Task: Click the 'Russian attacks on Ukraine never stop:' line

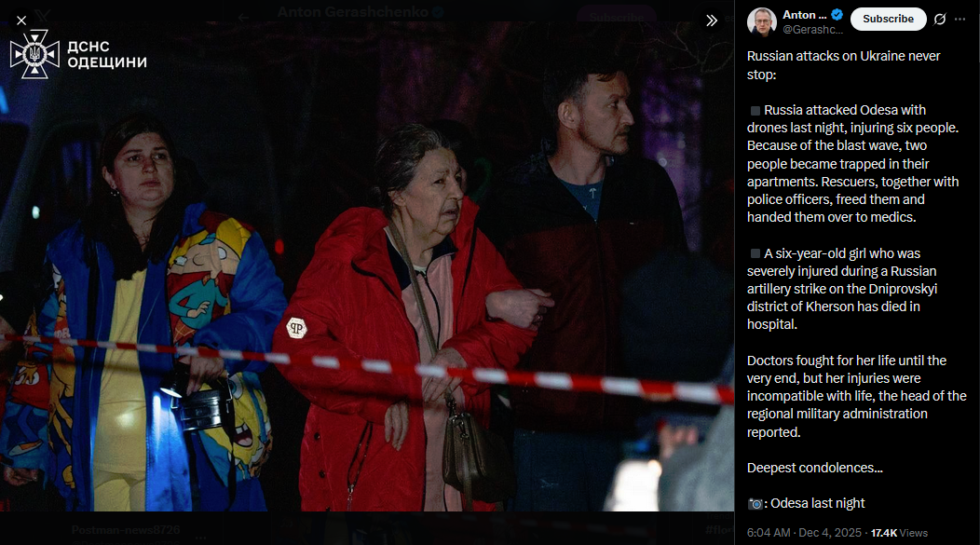Action: tap(843, 65)
